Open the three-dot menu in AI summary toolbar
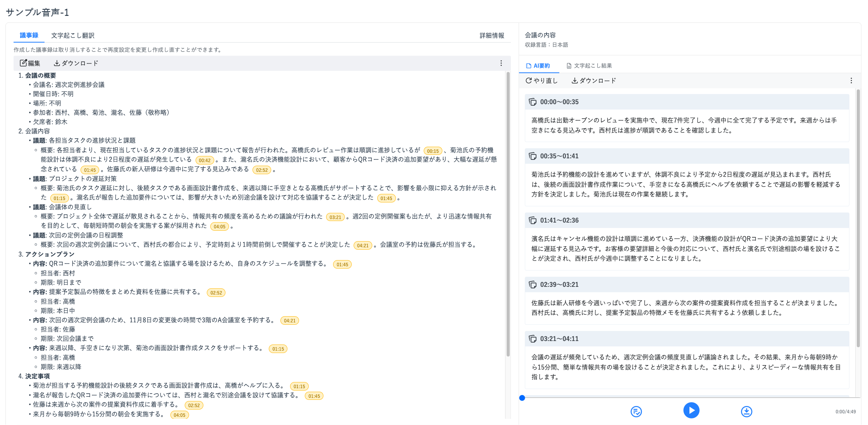The height and width of the screenshot is (425, 868). pos(851,81)
